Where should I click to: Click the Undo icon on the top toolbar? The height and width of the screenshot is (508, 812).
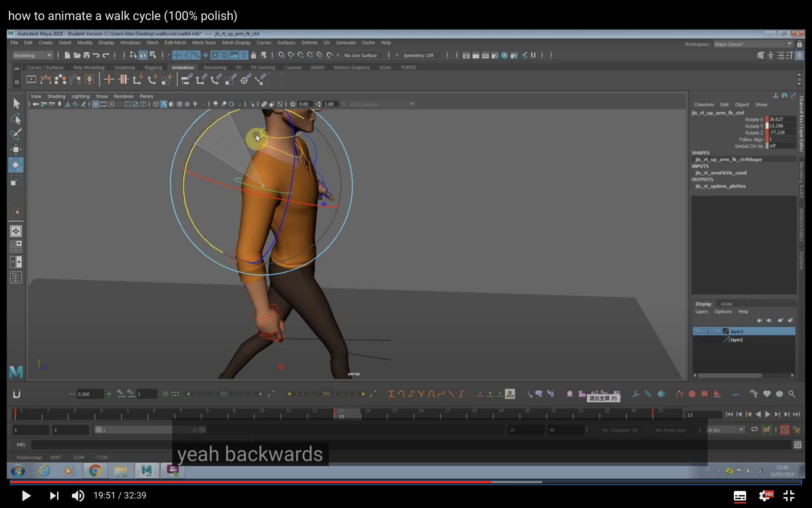point(96,55)
